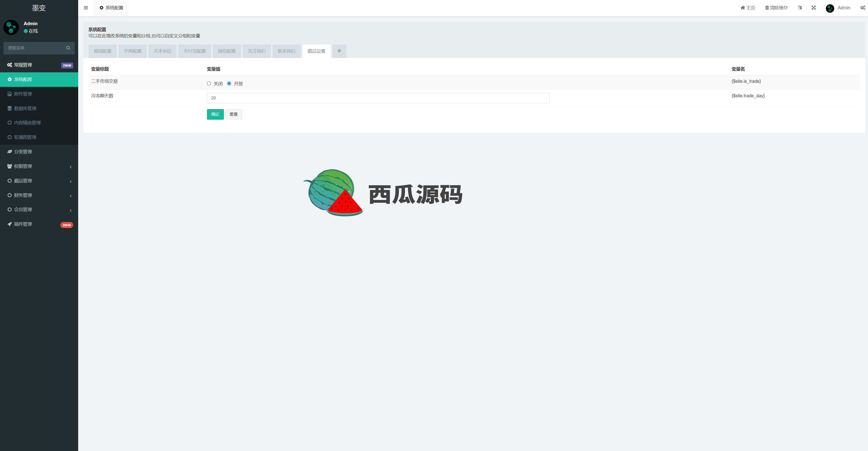Click the 墨变 site title
Image resolution: width=868 pixels, height=451 pixels.
pos(39,8)
